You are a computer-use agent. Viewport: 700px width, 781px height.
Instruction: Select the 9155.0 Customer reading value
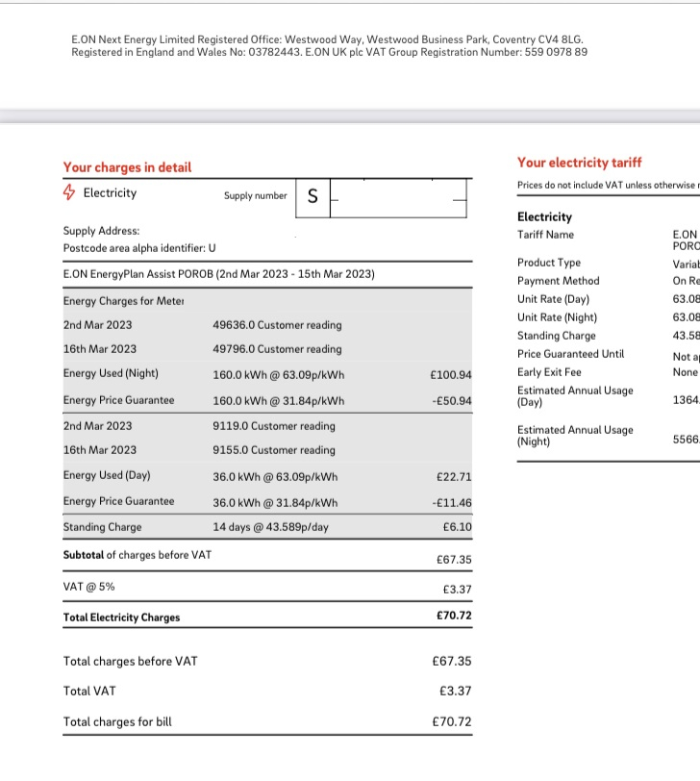click(274, 450)
